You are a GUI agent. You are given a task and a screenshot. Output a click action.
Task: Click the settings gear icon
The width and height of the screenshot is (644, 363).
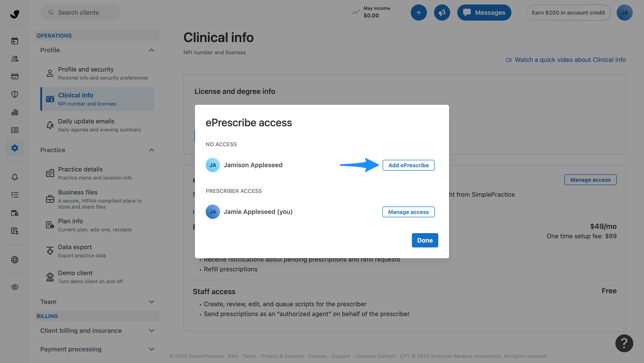point(15,148)
